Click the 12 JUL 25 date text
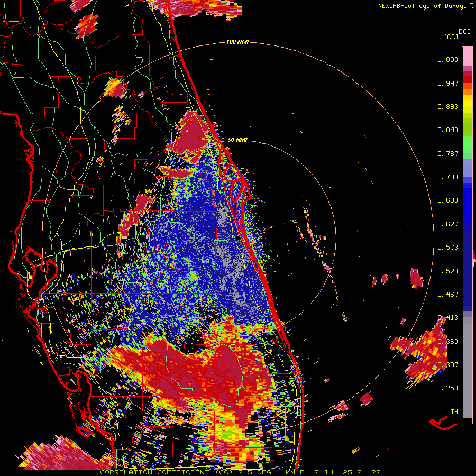This screenshot has height=476, width=476. (x=331, y=472)
